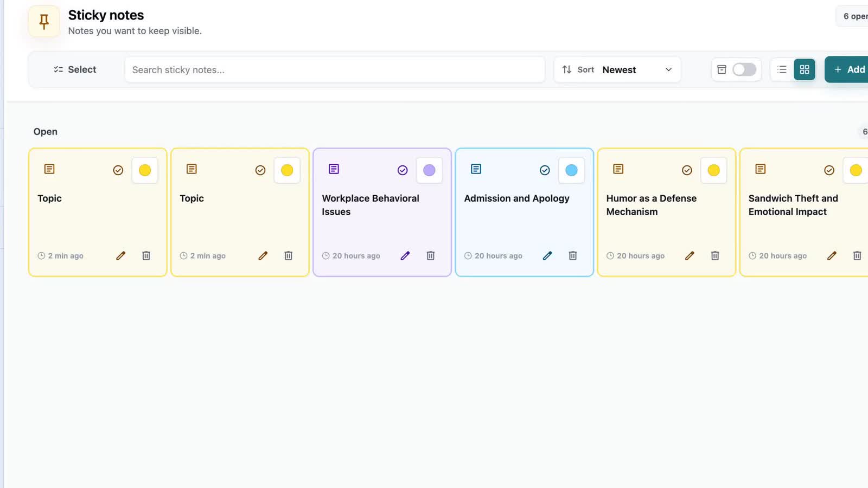Edit the Topic note beside Workplace Behavioral Issues

(263, 255)
